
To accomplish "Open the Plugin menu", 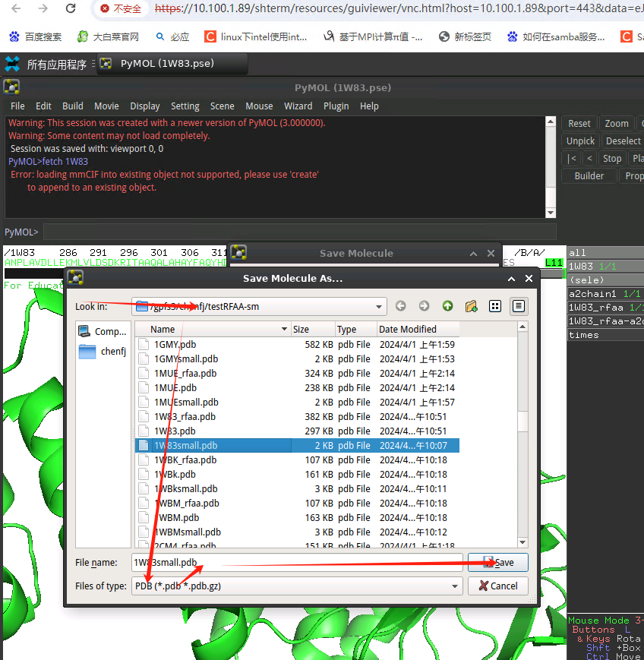I will click(x=336, y=106).
